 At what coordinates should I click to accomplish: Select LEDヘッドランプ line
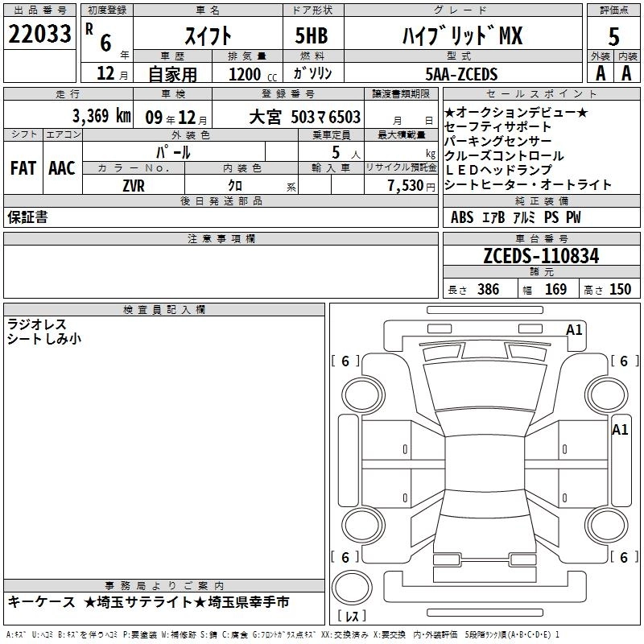click(498, 170)
